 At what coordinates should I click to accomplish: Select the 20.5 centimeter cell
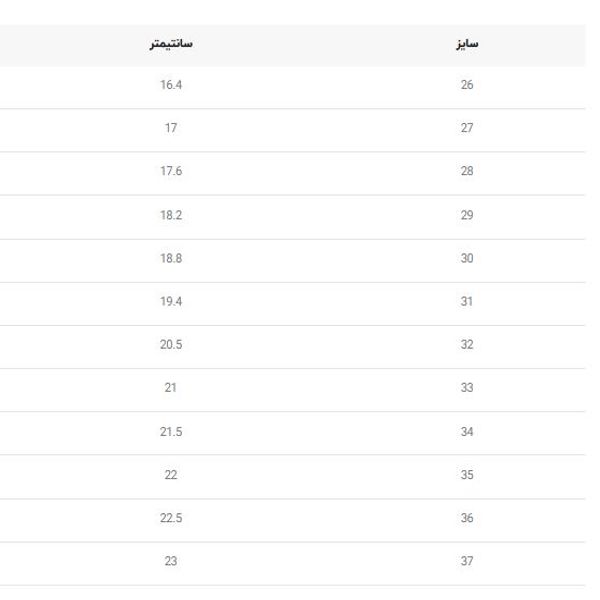coord(171,345)
